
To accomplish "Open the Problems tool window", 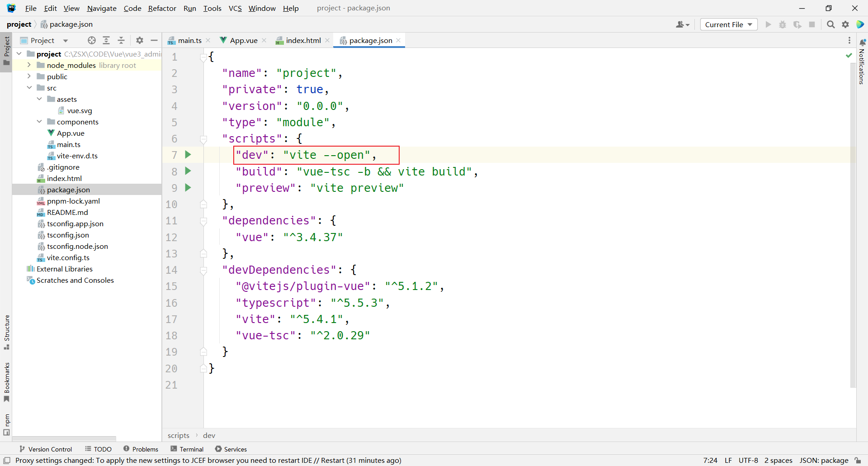I will [x=141, y=449].
